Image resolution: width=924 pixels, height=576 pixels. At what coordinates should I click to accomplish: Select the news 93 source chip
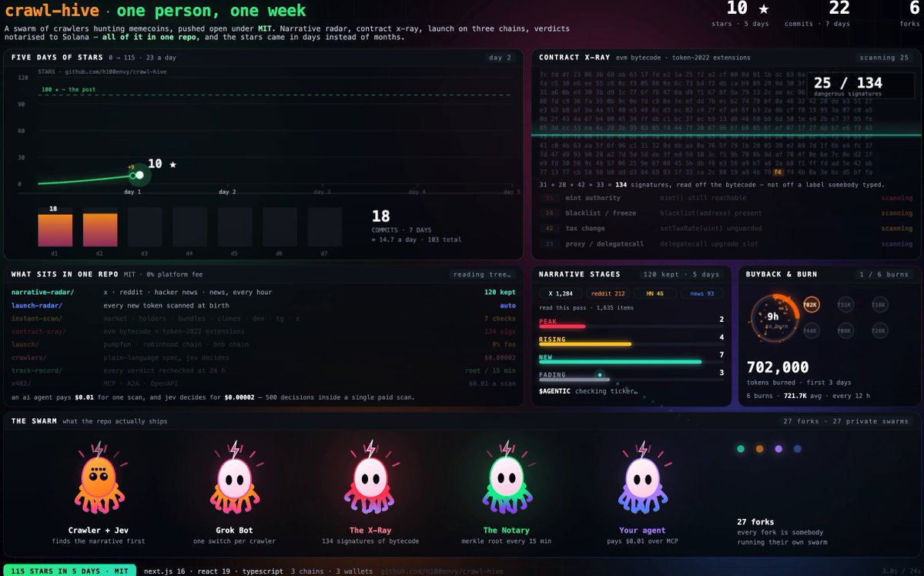pos(701,293)
